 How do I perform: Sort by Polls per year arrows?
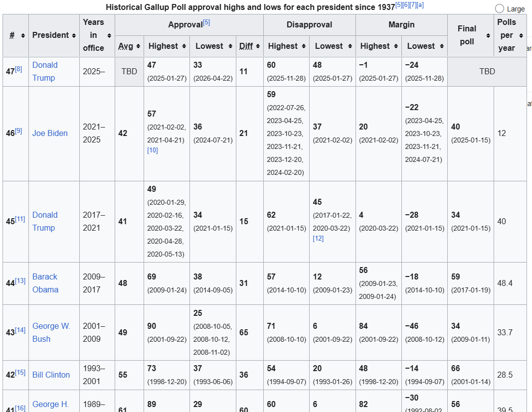(521, 35)
